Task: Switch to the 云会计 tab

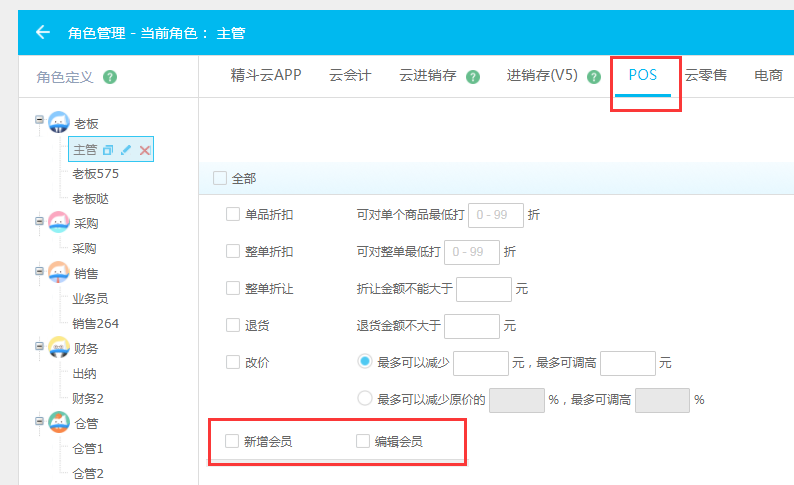Action: pos(350,75)
